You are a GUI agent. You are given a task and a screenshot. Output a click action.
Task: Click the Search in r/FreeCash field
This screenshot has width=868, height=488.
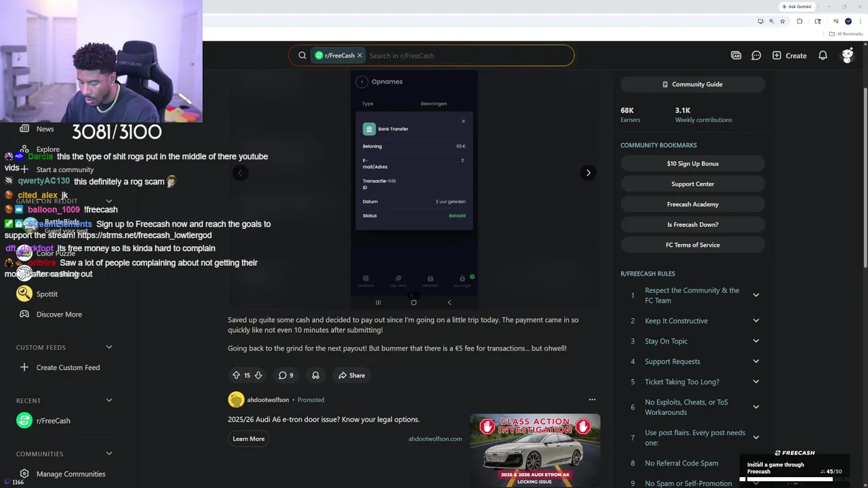(468, 56)
